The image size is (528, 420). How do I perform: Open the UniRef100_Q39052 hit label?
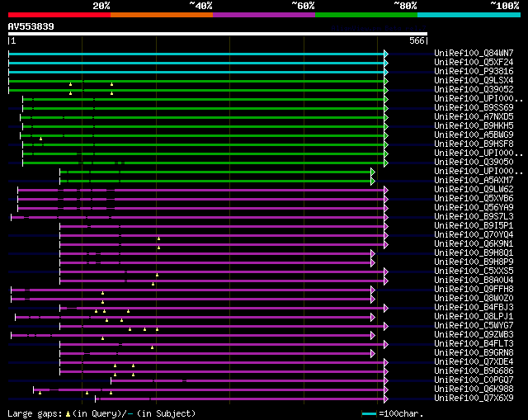click(474, 89)
